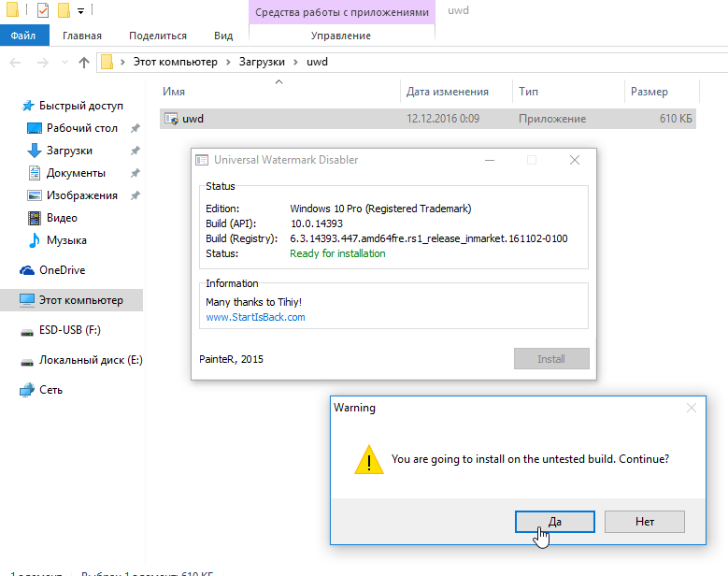Unpin Изображения pin icon
The image size is (728, 576).
point(136,195)
